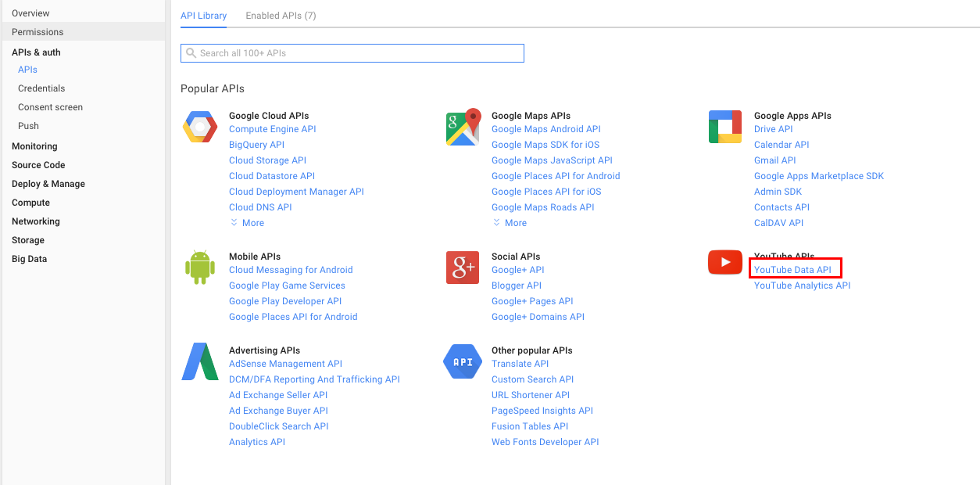This screenshot has height=485, width=980.
Task: Open the Translate API link
Action: [520, 364]
